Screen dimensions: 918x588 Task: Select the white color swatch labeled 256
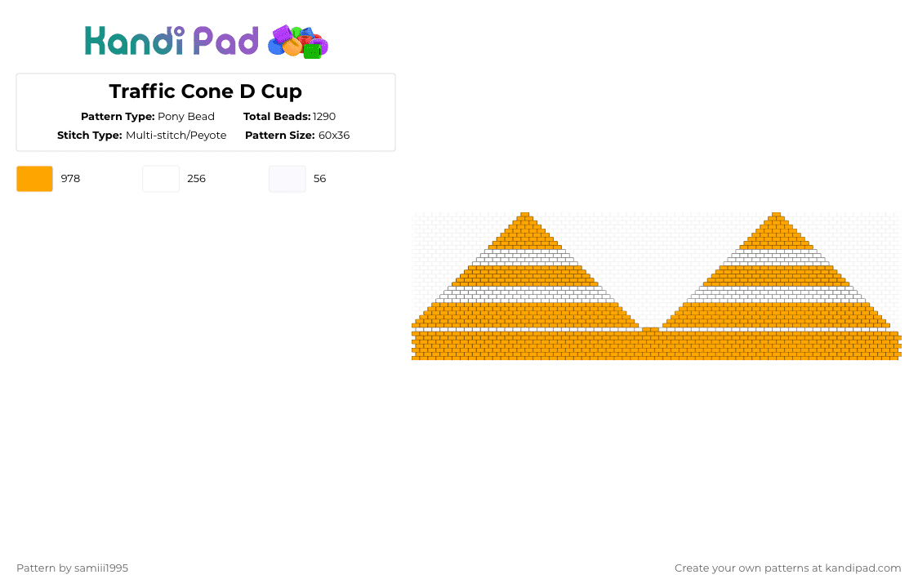(x=161, y=179)
